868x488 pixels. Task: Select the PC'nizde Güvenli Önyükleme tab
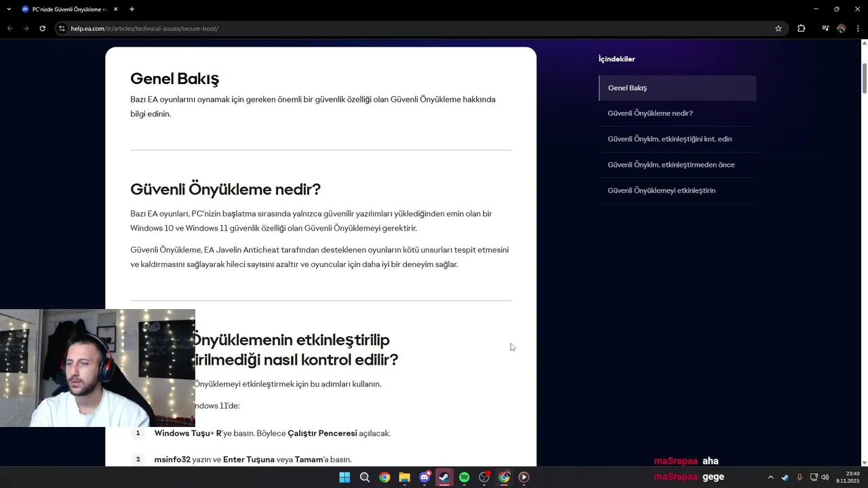pos(69,9)
